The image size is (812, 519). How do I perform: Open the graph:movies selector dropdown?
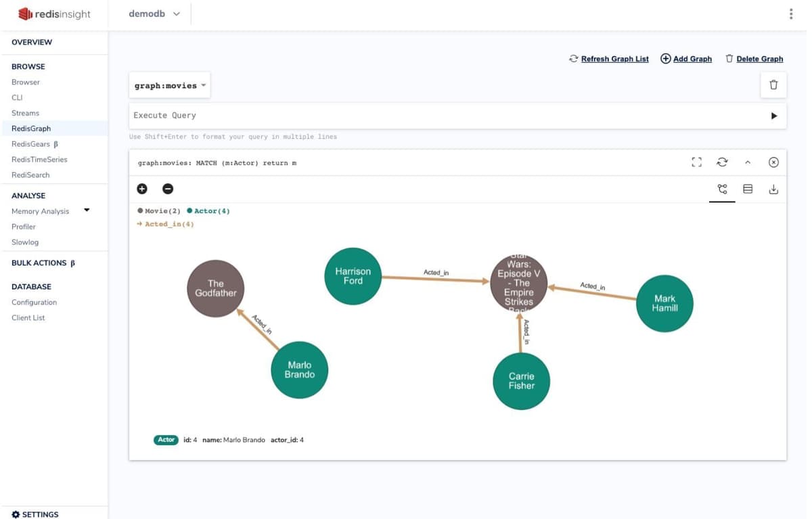(170, 86)
